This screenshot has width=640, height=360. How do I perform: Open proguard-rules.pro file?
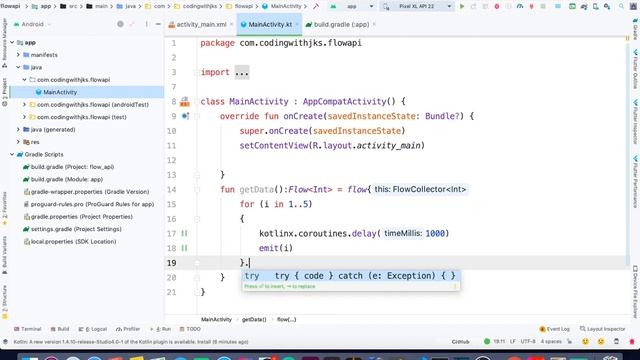89,204
